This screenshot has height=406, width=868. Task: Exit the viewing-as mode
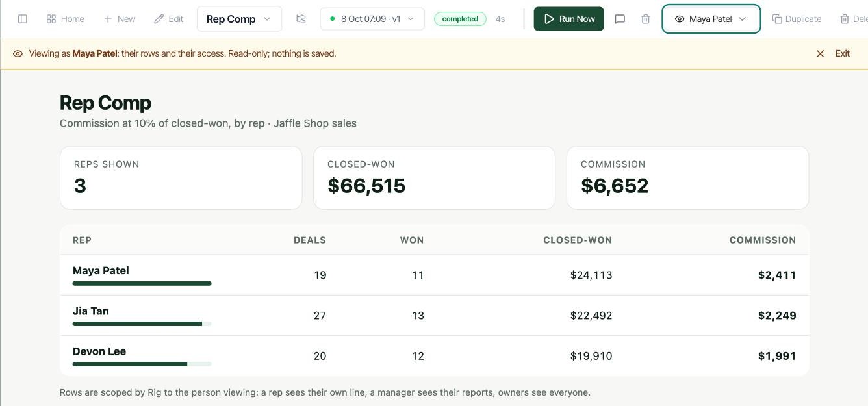(833, 54)
